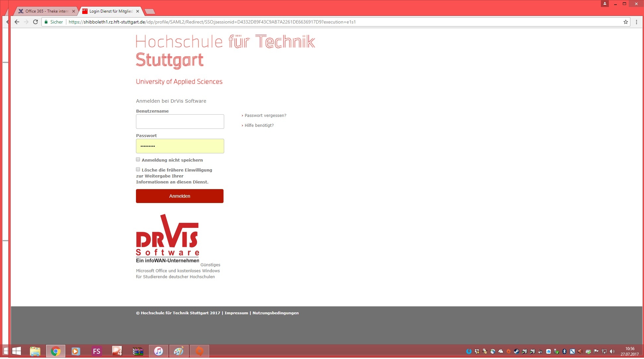644x359 pixels.
Task: Open 'Hilfe benötigt?' link
Action: click(259, 126)
